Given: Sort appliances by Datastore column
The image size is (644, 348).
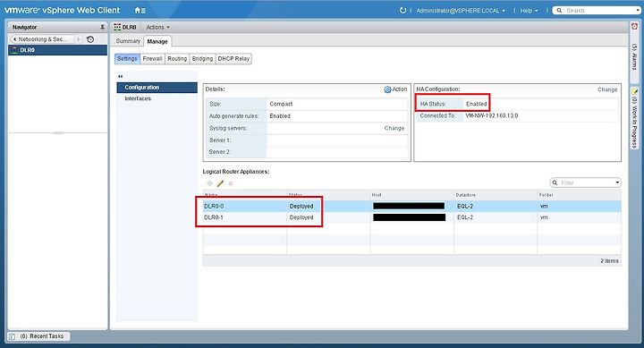Looking at the screenshot, I should point(496,195).
